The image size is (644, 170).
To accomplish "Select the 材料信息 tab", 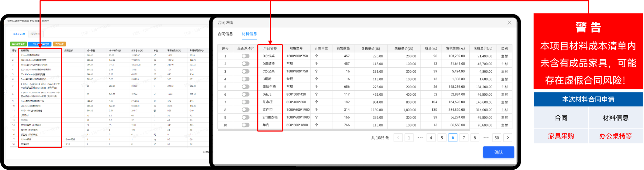I will [249, 34].
